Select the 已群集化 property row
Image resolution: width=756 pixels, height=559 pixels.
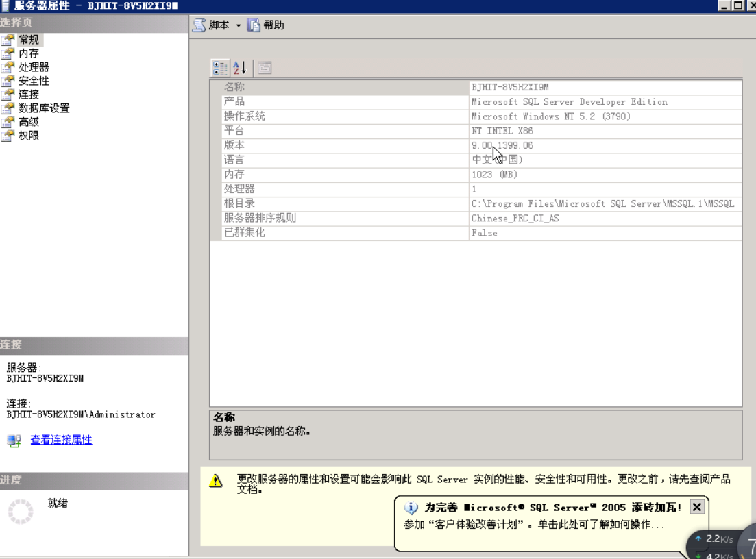click(481, 233)
